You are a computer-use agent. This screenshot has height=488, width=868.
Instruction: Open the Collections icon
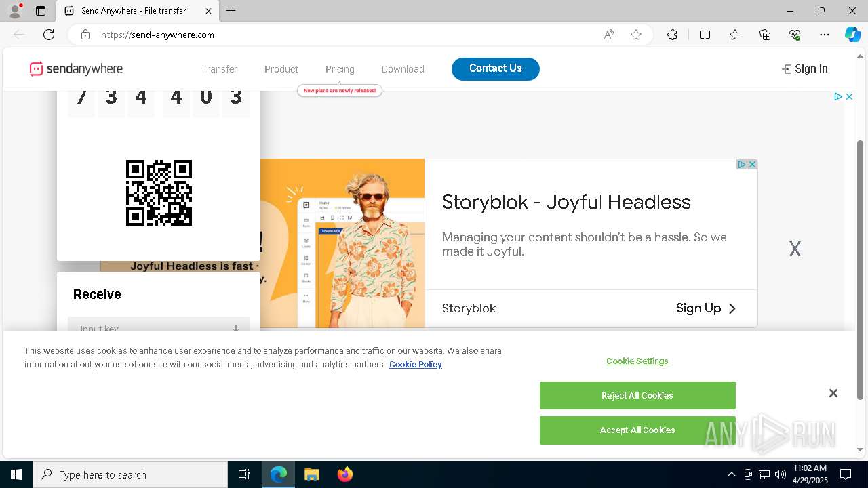pos(765,35)
